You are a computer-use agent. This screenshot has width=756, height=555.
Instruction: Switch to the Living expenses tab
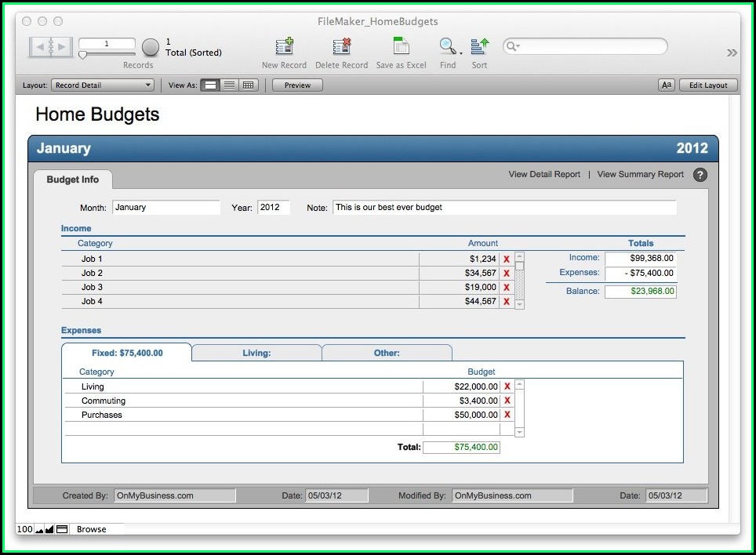(x=256, y=353)
